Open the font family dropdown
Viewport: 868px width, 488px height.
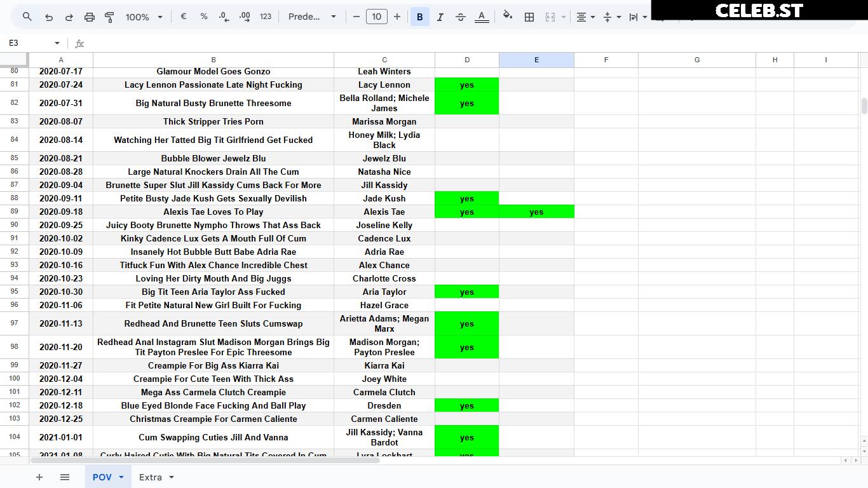pyautogui.click(x=312, y=17)
